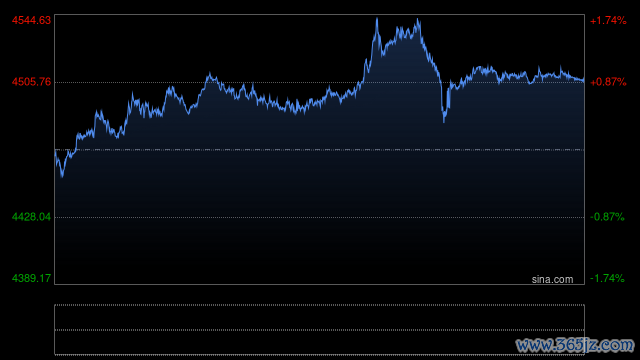Click the -1.74% percentage label
This screenshot has height=360, width=640.
pyautogui.click(x=607, y=278)
